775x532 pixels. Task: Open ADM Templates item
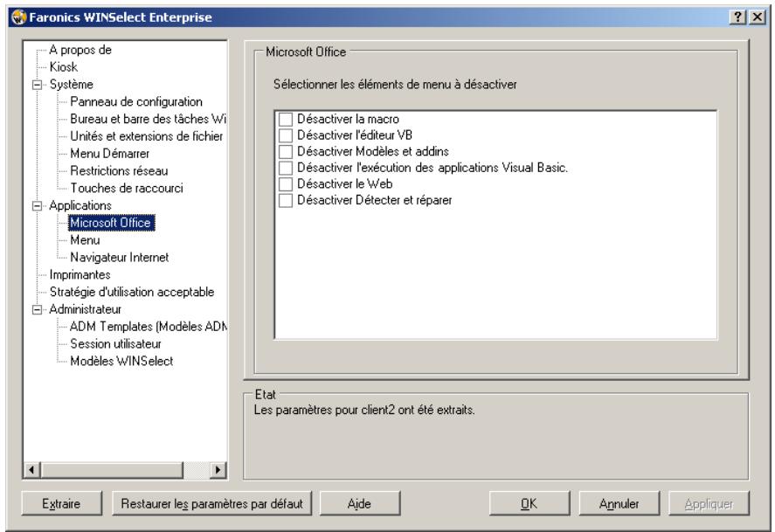point(149,327)
